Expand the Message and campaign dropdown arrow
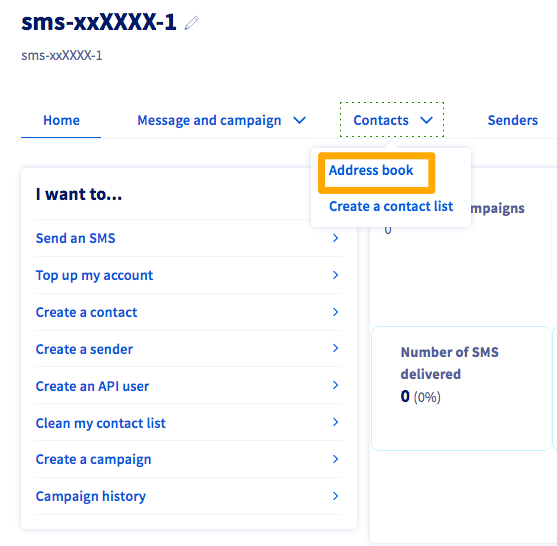This screenshot has height=546, width=557. point(299,120)
